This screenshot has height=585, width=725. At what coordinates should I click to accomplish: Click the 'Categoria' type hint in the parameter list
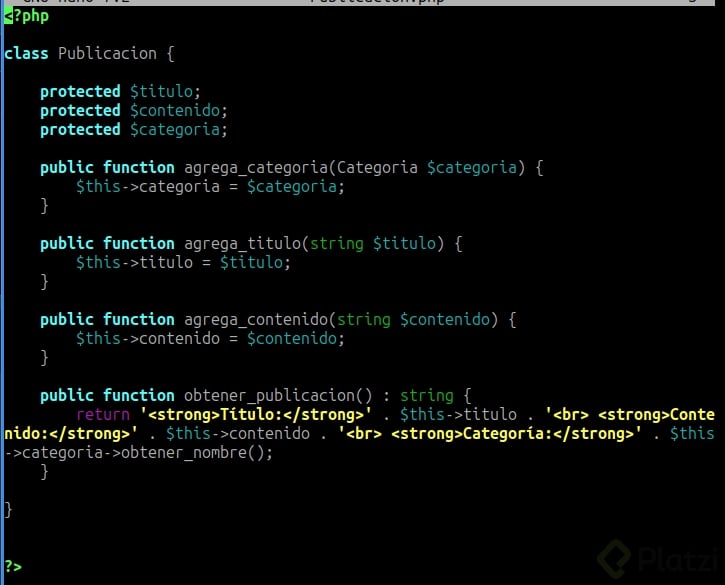[377, 167]
